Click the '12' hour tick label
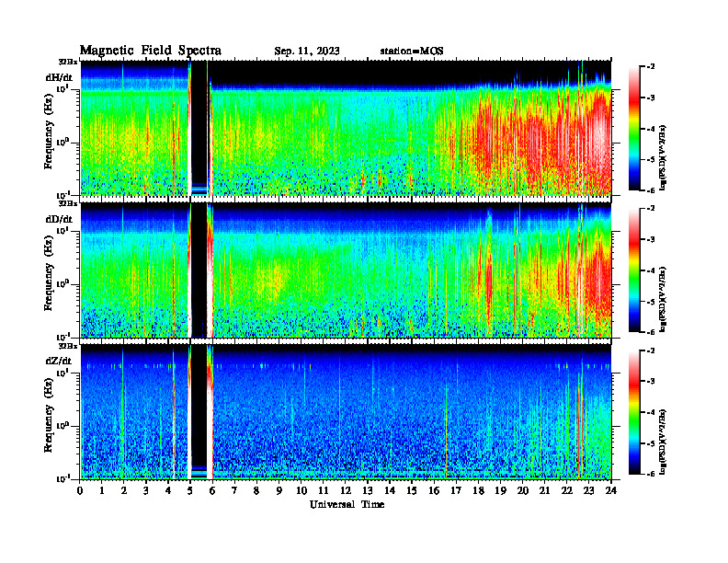728x563 pixels. point(345,491)
